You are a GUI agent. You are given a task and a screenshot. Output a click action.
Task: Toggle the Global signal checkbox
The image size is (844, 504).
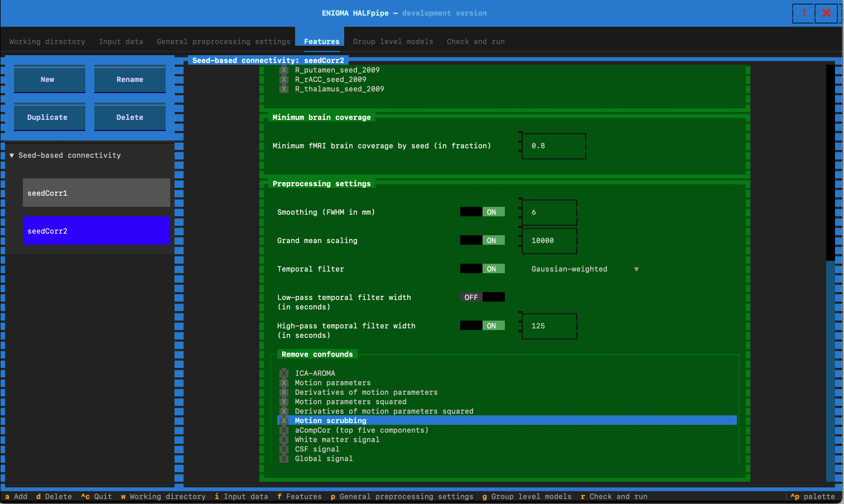point(284,459)
